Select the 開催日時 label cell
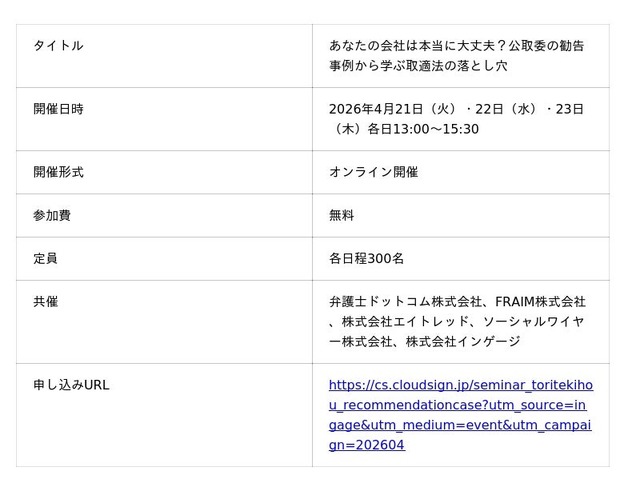This screenshot has height=491, width=640. [x=58, y=109]
